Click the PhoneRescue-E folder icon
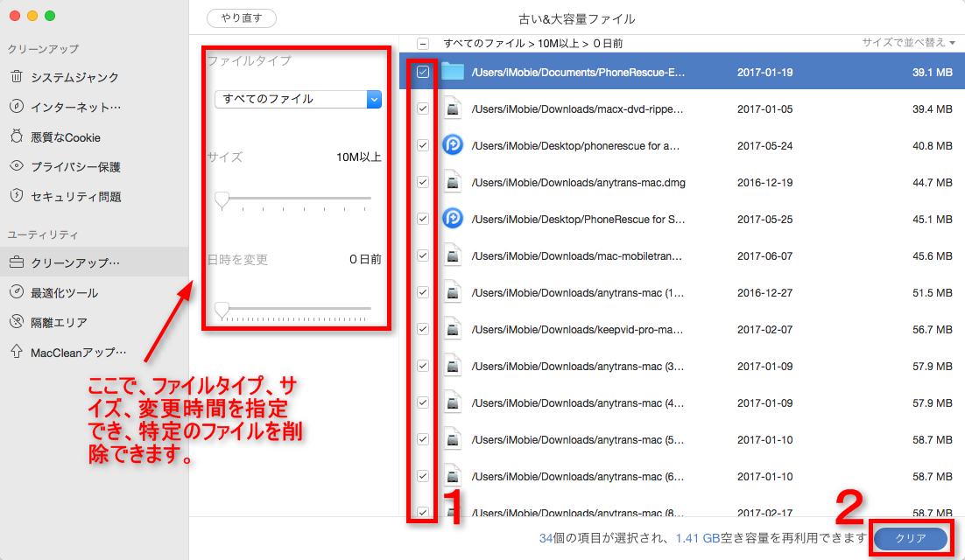Viewport: 965px width, 560px height. 453,72
